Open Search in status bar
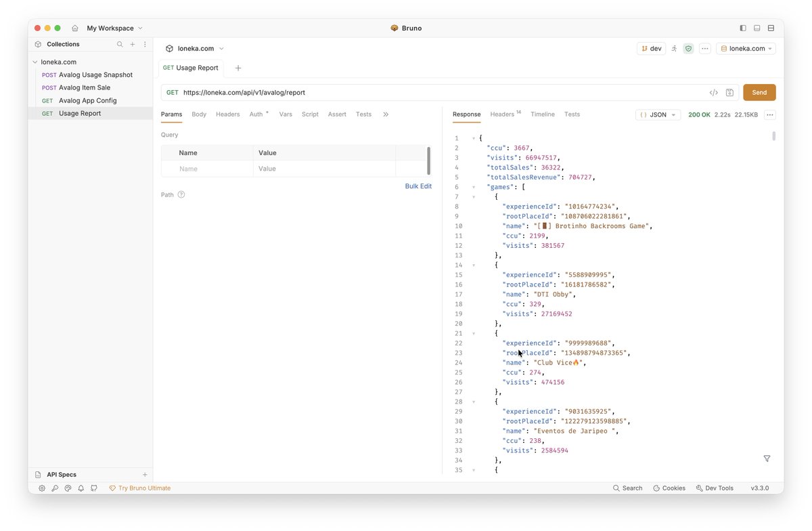The height and width of the screenshot is (531, 812). 627,488
